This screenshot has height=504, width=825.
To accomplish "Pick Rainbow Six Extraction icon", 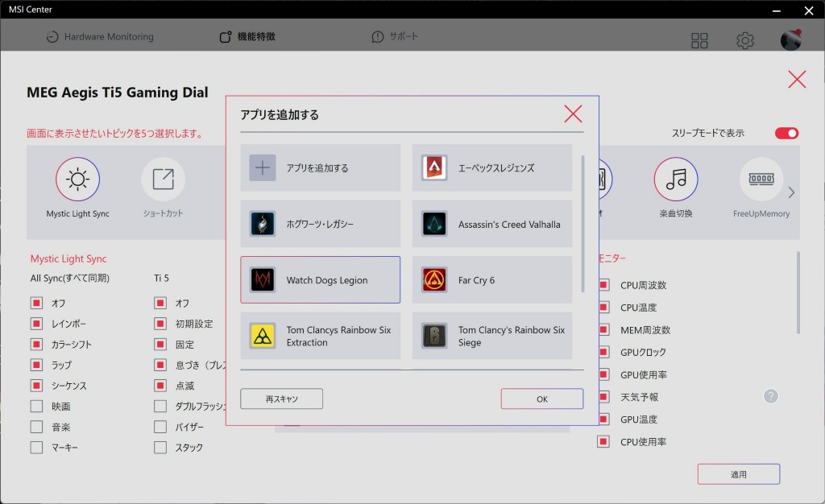I will pyautogui.click(x=262, y=336).
